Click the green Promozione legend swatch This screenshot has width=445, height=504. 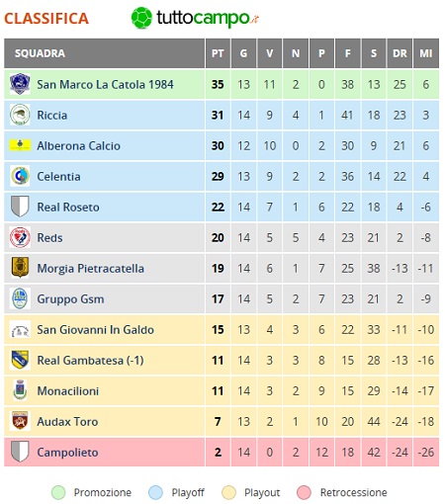pos(58,493)
